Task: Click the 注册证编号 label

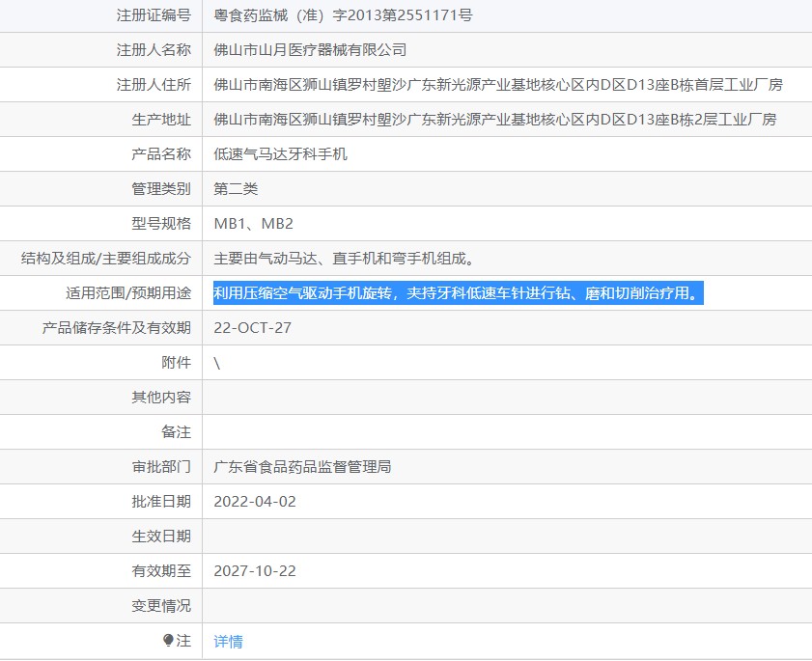Action: tap(154, 15)
